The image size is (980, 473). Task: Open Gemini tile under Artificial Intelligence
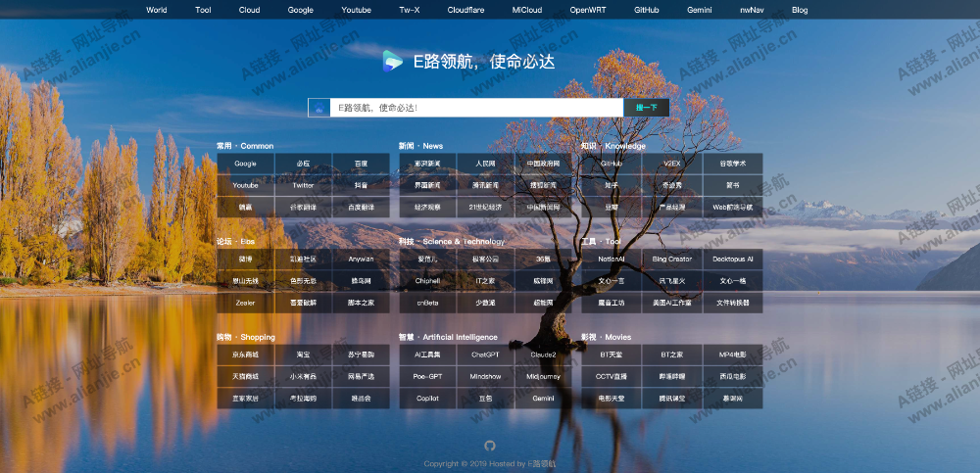[x=543, y=399]
